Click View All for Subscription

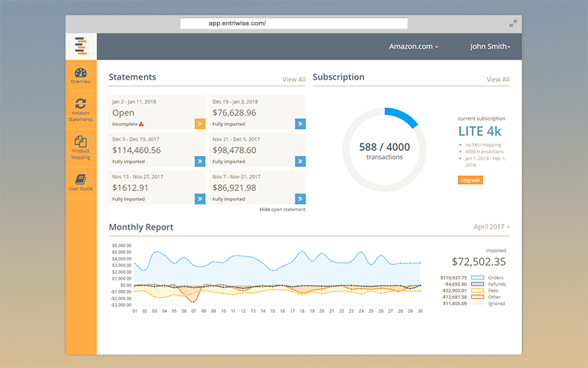click(x=498, y=79)
